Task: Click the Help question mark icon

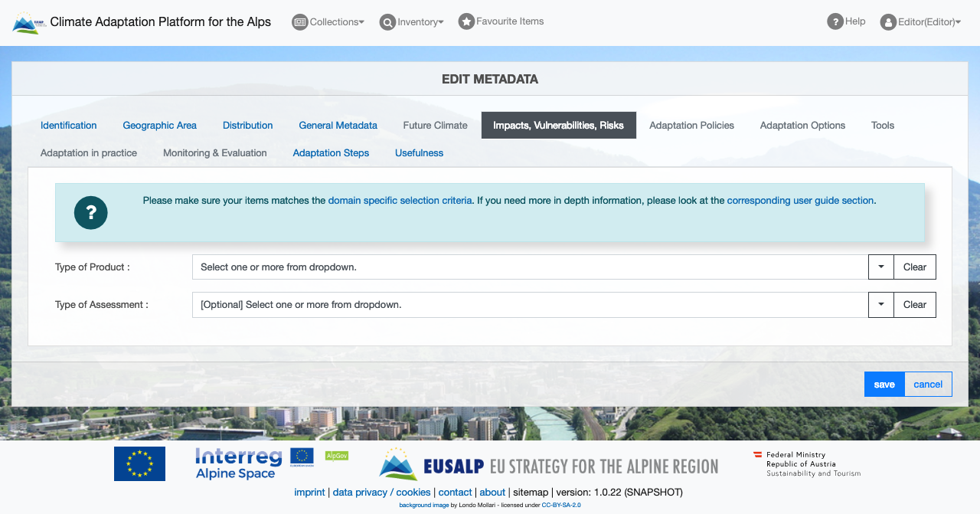Action: tap(835, 21)
